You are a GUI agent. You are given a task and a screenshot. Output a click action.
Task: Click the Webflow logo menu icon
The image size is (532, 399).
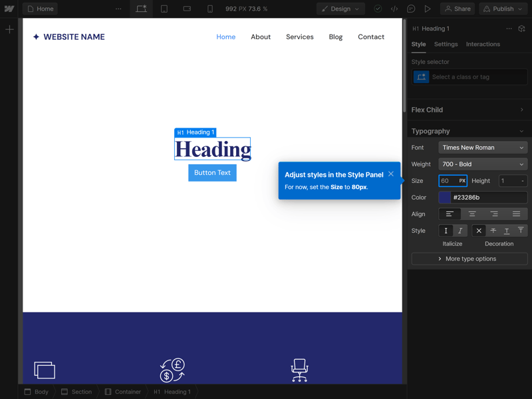pos(9,9)
